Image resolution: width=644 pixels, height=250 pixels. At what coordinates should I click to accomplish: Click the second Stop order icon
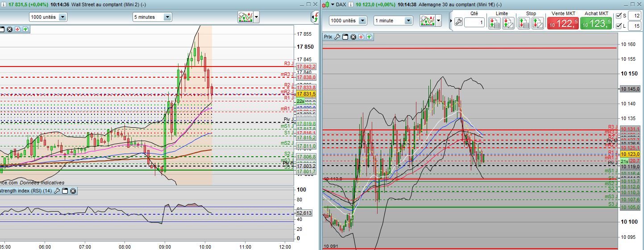tap(537, 23)
